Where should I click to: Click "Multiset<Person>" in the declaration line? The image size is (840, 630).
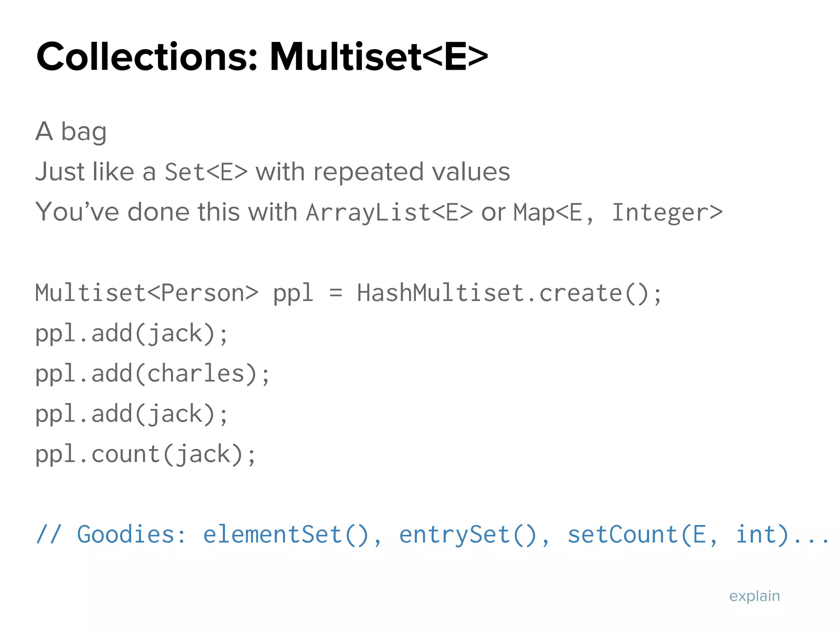tap(146, 293)
